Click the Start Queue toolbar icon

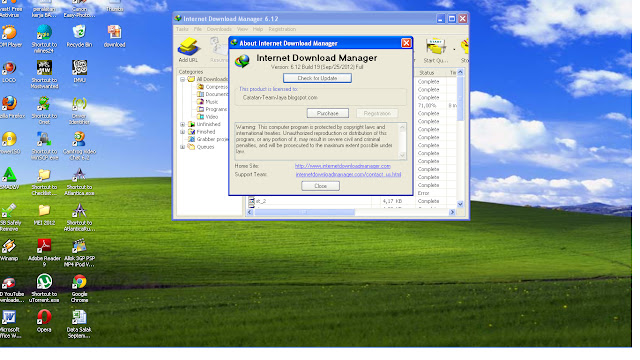tap(436, 46)
